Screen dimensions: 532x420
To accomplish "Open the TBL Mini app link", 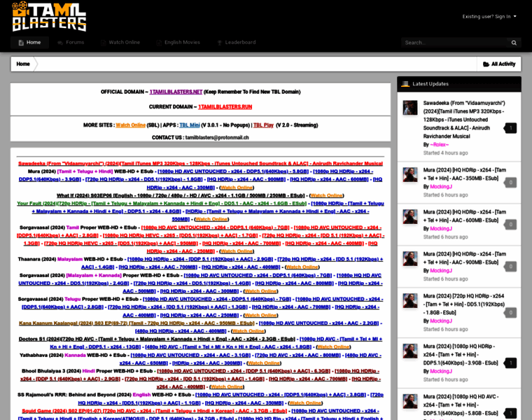I will 189,125.
